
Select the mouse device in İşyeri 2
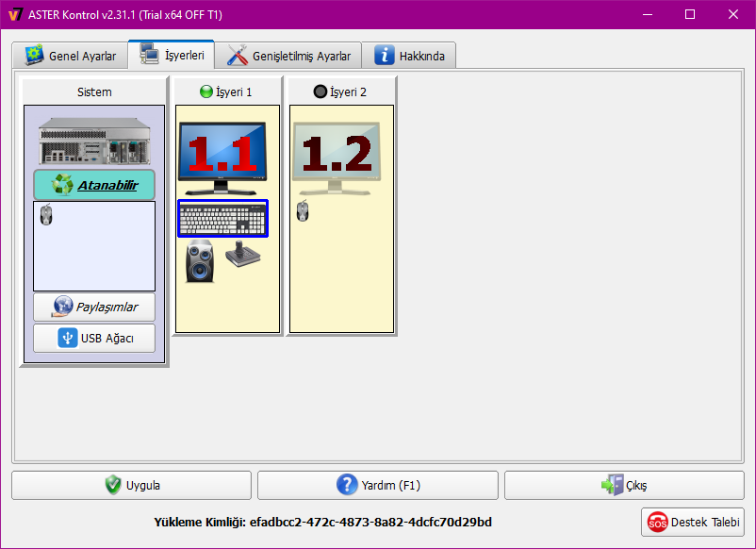tap(303, 210)
